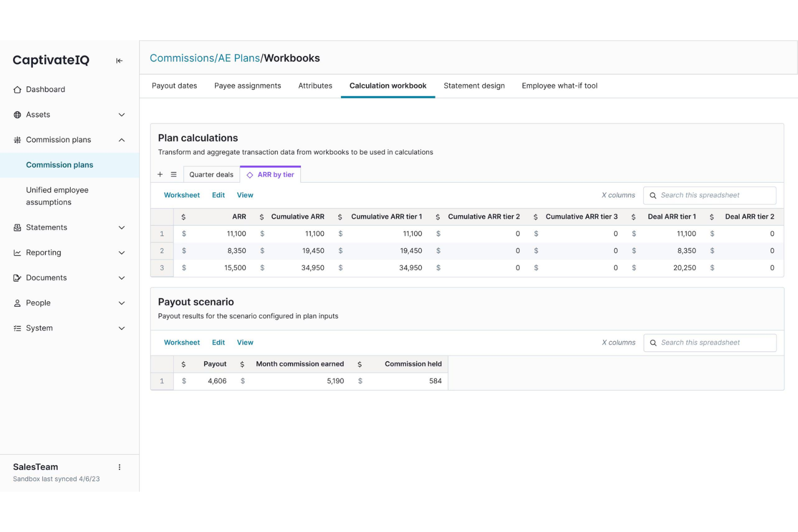798x532 pixels.
Task: Click the Deal ARR tier 2 header
Action: click(749, 217)
